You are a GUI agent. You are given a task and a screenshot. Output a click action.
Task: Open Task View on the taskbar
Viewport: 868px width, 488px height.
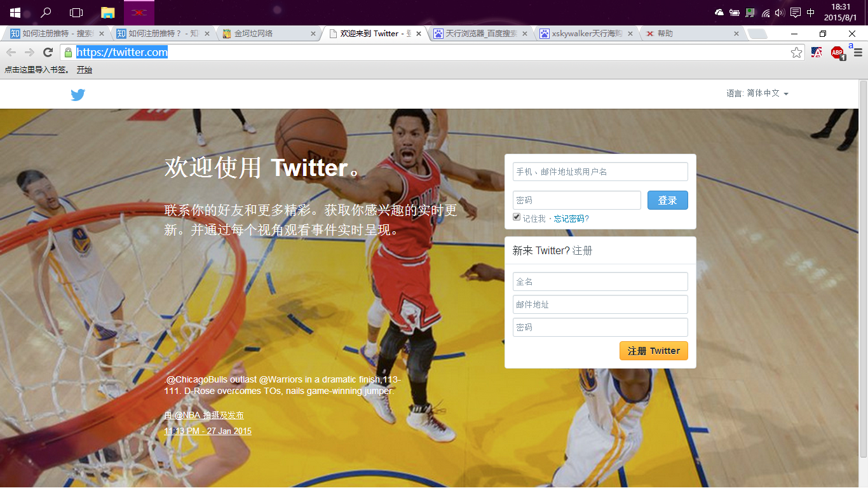pyautogui.click(x=76, y=13)
